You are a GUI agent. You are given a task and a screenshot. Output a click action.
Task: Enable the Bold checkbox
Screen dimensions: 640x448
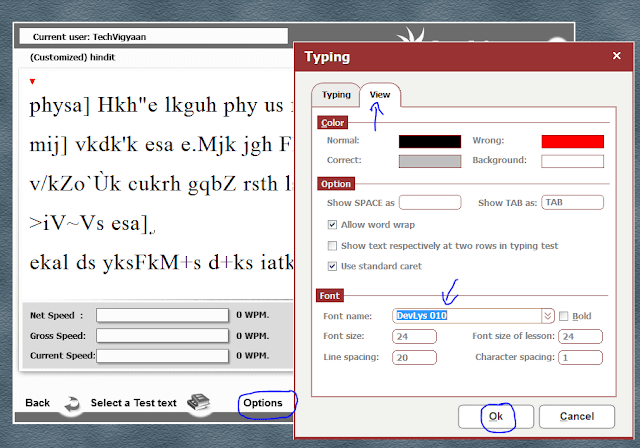[x=563, y=316]
